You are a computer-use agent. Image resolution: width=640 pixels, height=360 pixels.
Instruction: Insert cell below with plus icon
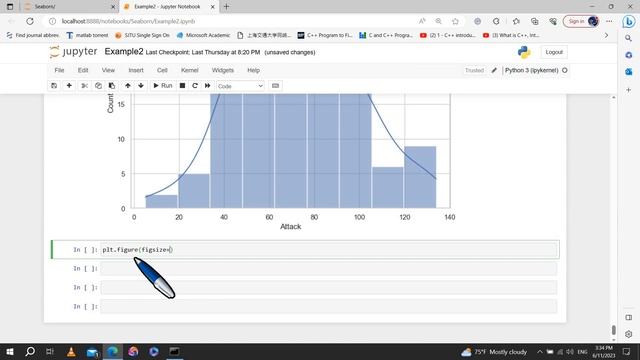69,86
